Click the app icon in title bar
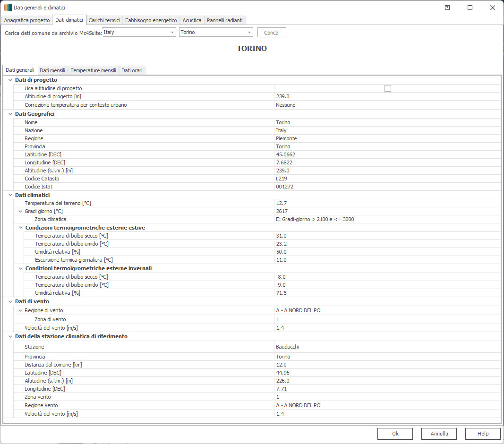Image resolution: width=504 pixels, height=444 pixels. (8, 8)
